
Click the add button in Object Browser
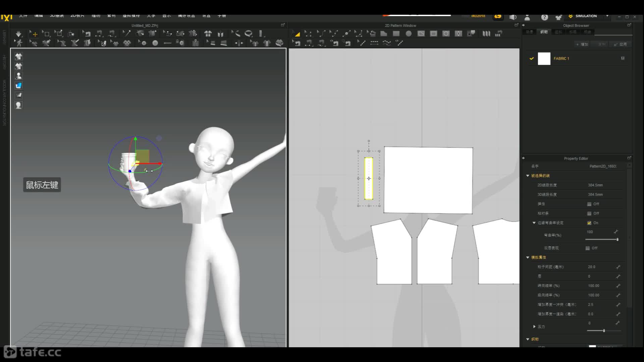[x=582, y=44]
